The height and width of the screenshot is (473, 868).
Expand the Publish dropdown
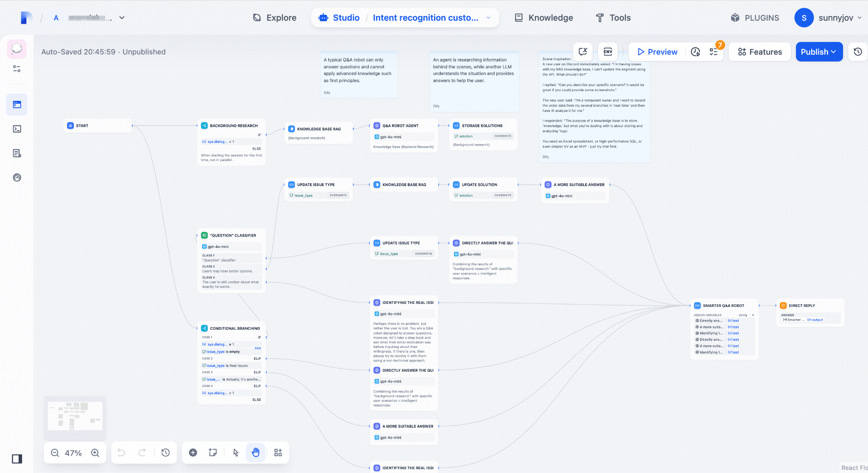(x=819, y=52)
